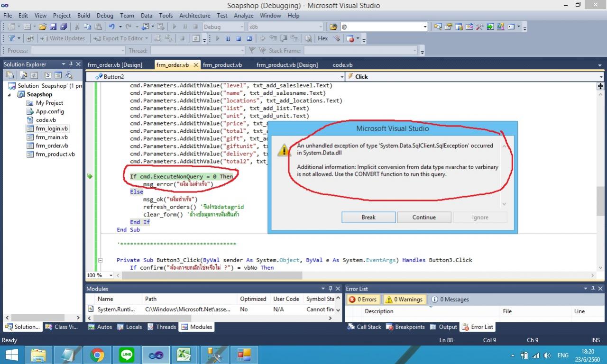
Task: Toggle Hex display in the debug toolbar
Action: coord(323,38)
